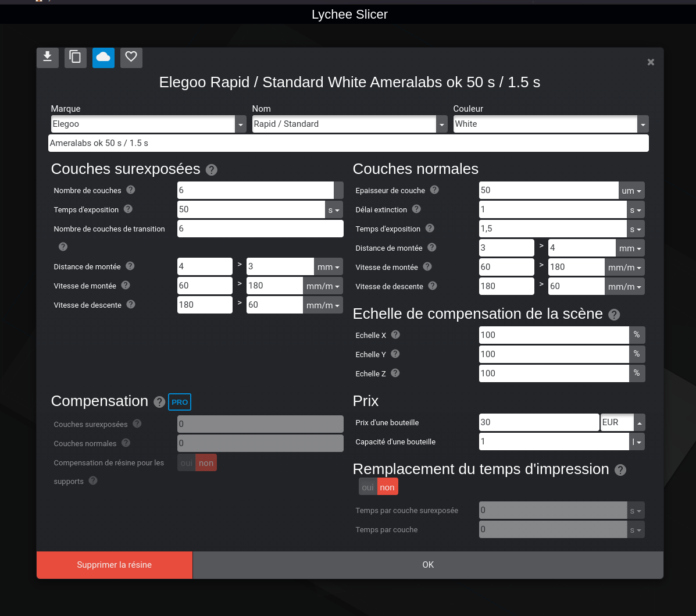Image resolution: width=696 pixels, height=616 pixels.
Task: Open the Couleur color dropdown arrow
Action: [x=643, y=124]
